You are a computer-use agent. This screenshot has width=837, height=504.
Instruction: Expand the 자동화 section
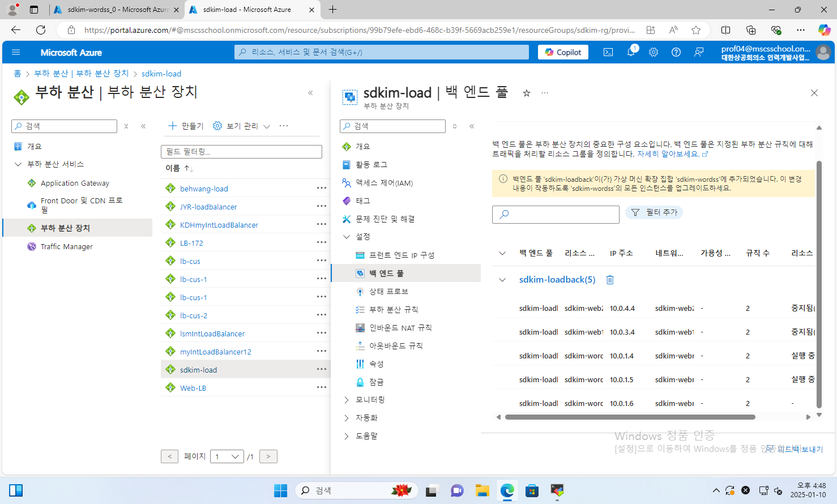tap(347, 418)
